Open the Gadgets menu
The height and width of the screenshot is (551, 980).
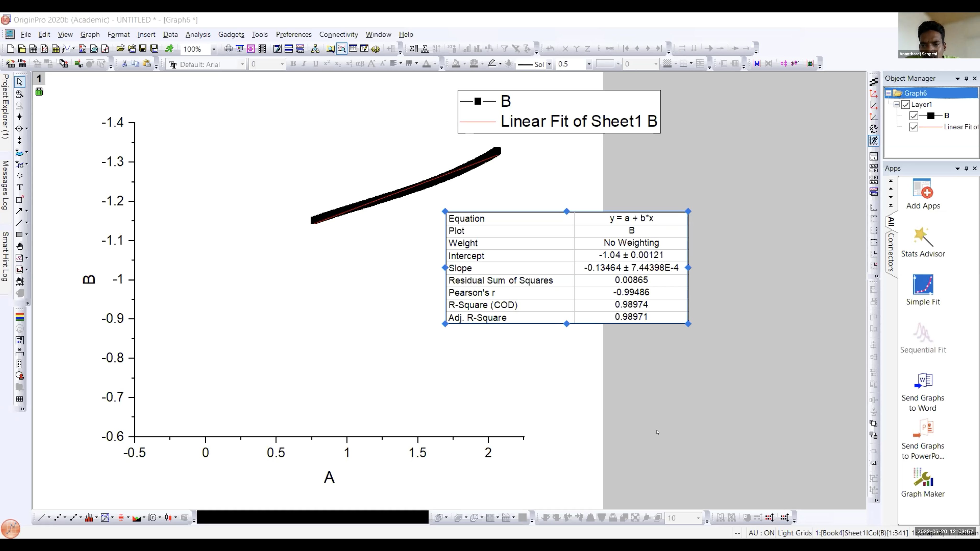[x=231, y=35]
